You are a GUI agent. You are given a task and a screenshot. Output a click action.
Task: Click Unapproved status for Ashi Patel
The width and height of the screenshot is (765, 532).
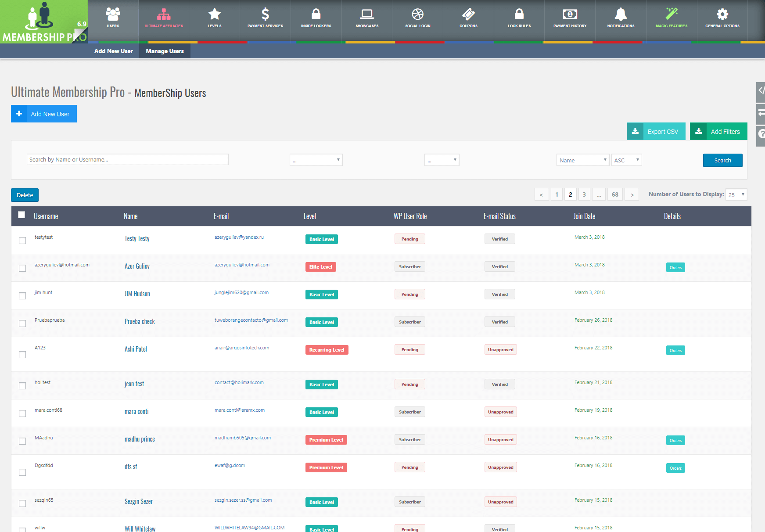click(501, 349)
